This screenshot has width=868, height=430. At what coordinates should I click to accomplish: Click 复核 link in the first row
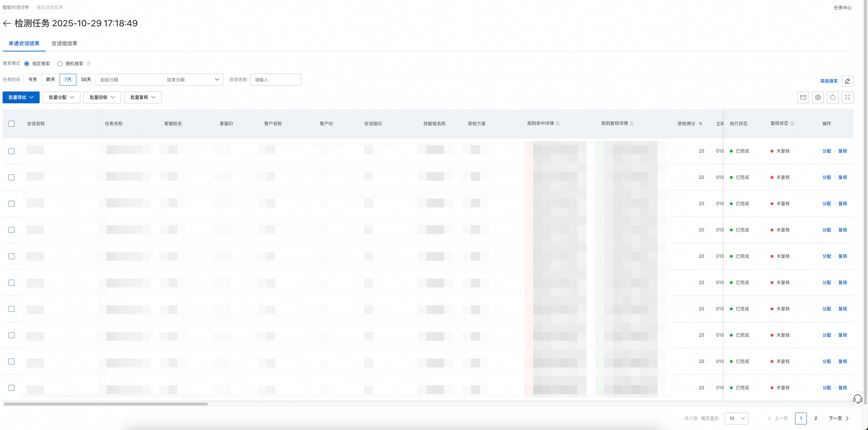842,151
